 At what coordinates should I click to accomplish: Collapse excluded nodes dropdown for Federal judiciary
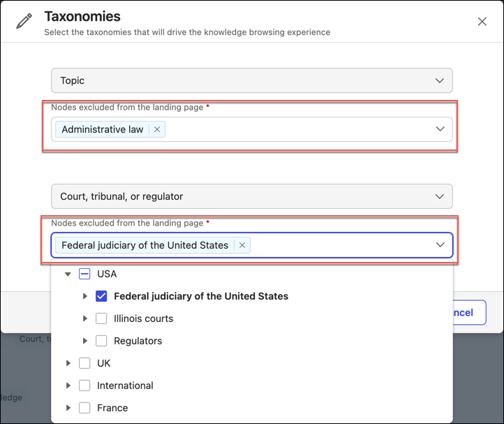440,245
